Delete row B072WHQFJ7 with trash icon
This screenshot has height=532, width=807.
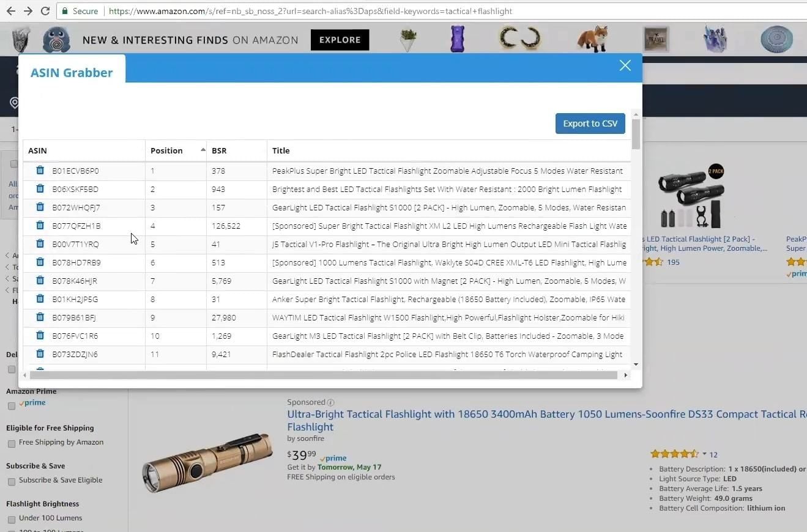tap(40, 207)
